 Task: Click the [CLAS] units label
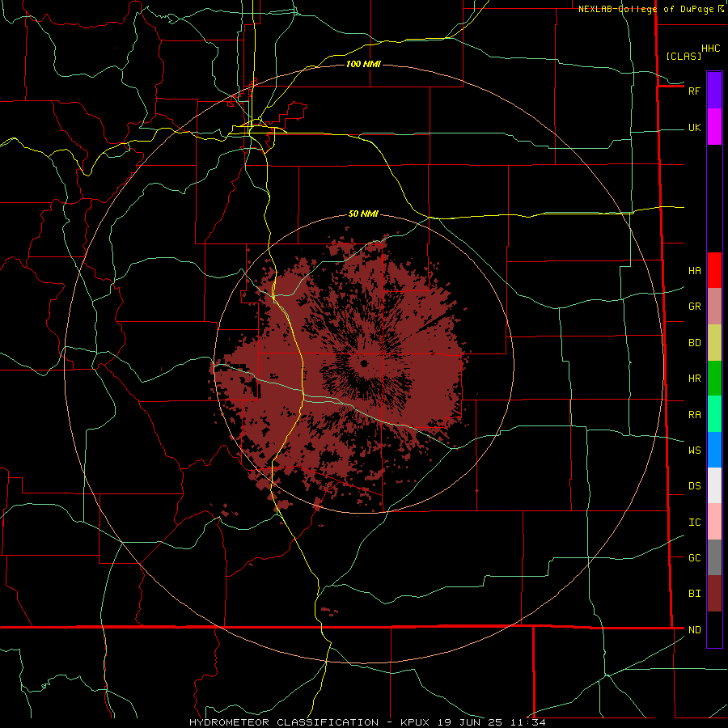[684, 56]
